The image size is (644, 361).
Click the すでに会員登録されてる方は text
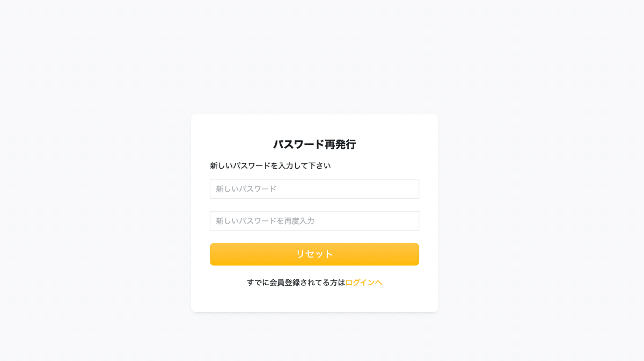(x=296, y=283)
